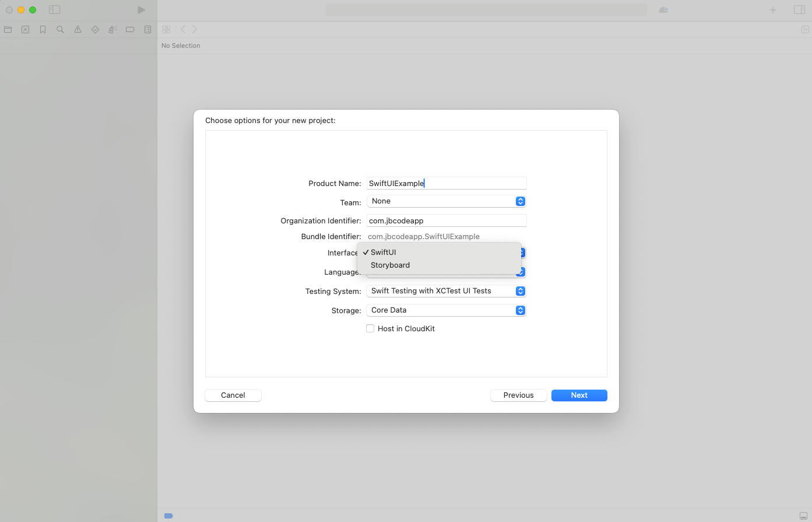The height and width of the screenshot is (522, 812).
Task: Choose SwiftUI from the Interface menu
Action: point(439,252)
